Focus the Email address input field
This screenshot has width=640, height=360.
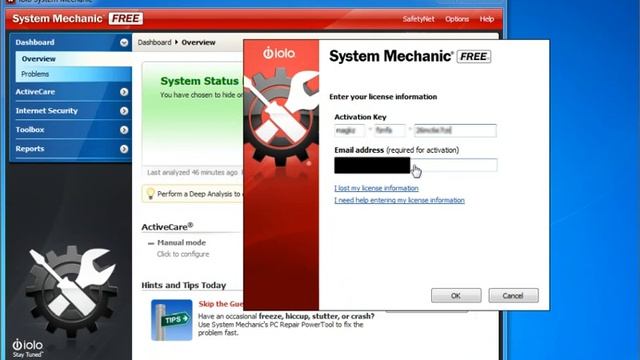416,165
